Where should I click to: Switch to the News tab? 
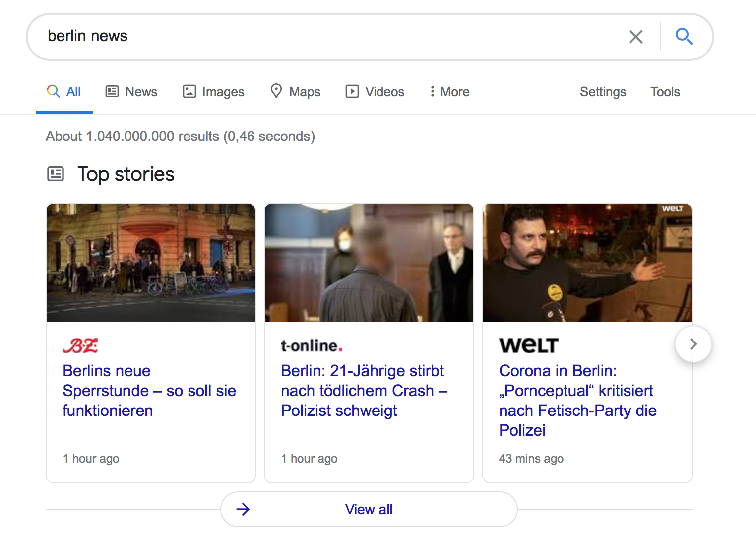click(131, 92)
